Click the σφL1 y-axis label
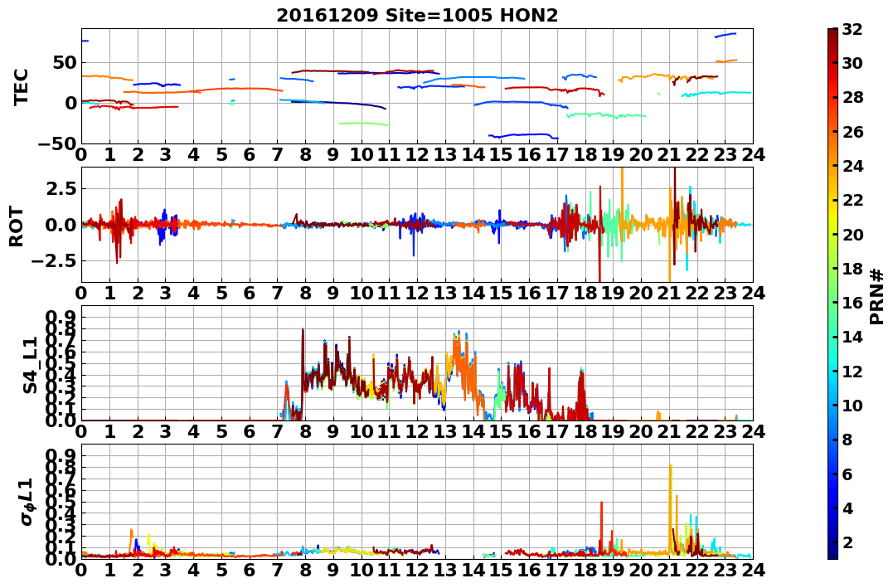This screenshot has height=588, width=893. click(x=27, y=502)
